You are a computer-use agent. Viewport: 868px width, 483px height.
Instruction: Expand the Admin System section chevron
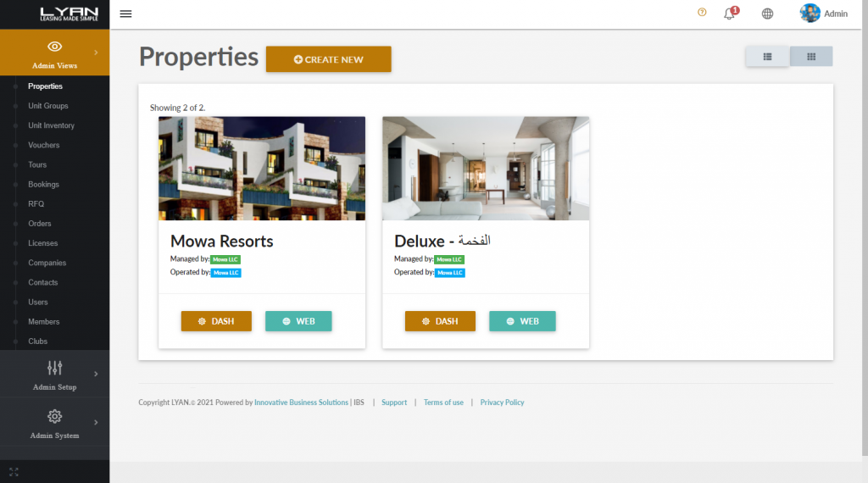pos(96,422)
